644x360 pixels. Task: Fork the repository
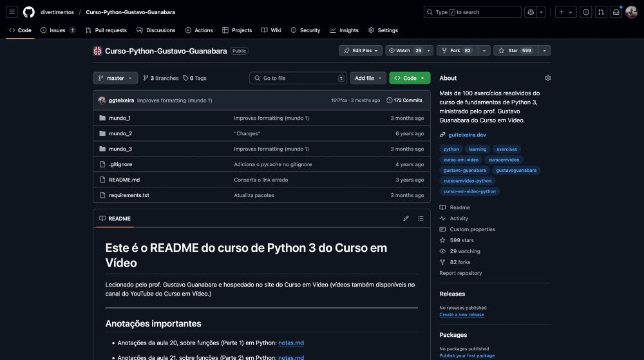[457, 50]
